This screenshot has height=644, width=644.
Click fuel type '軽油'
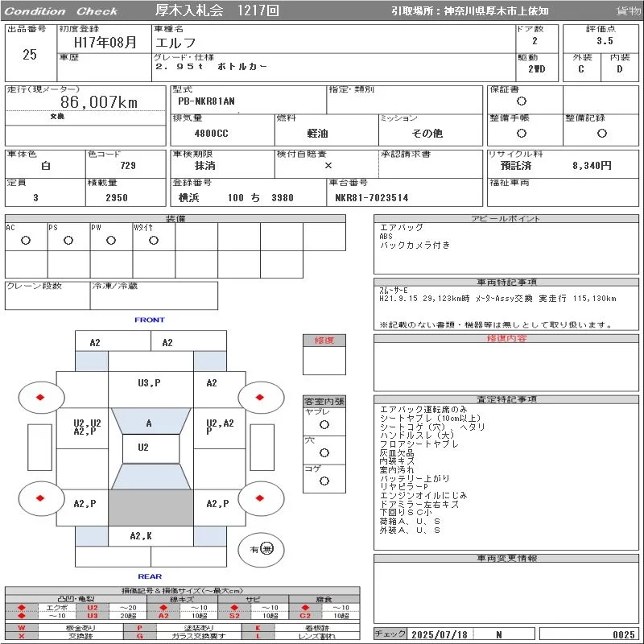tap(317, 134)
